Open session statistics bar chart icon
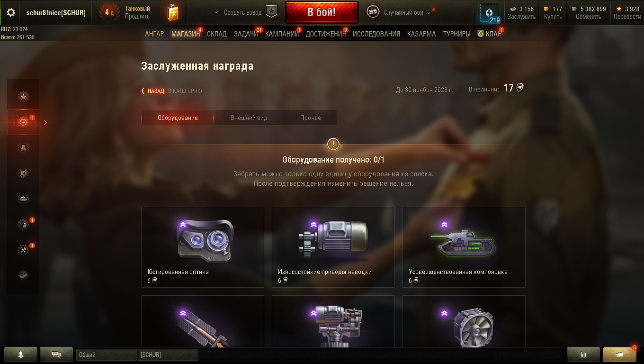Viewport: 644px width, 364px height. point(583,354)
